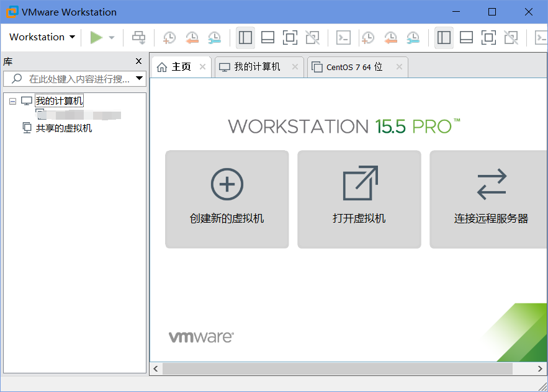The image size is (548, 392).
Task: Power on the virtual machine with green play button
Action: 96,37
